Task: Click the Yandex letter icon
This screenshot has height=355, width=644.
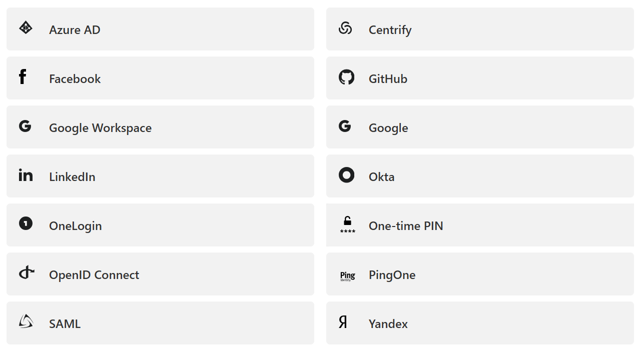Action: coord(343,322)
